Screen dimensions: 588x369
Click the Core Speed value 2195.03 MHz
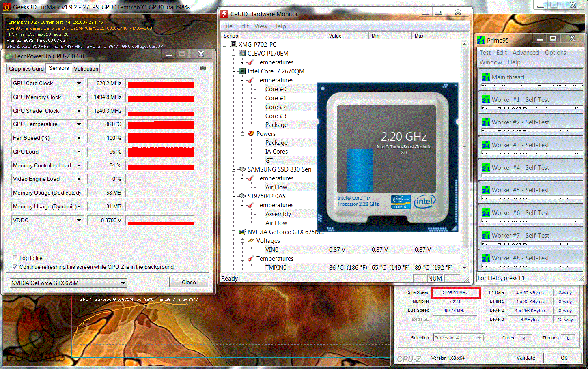[455, 293]
